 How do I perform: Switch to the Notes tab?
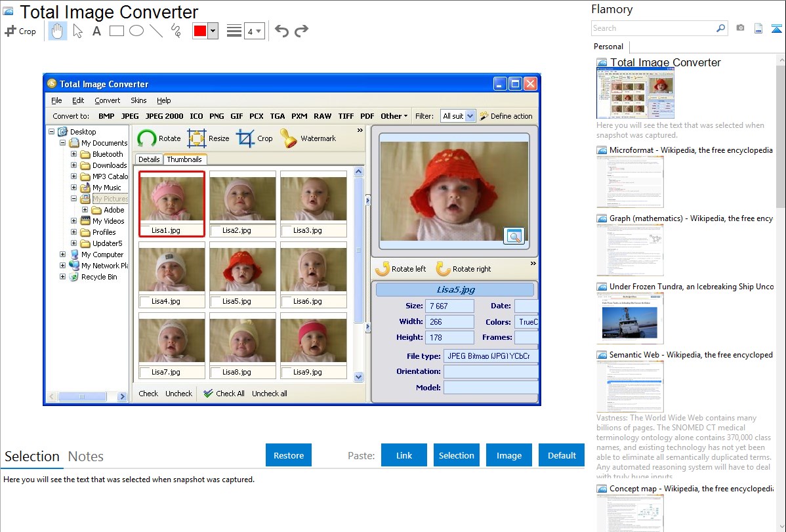[86, 457]
